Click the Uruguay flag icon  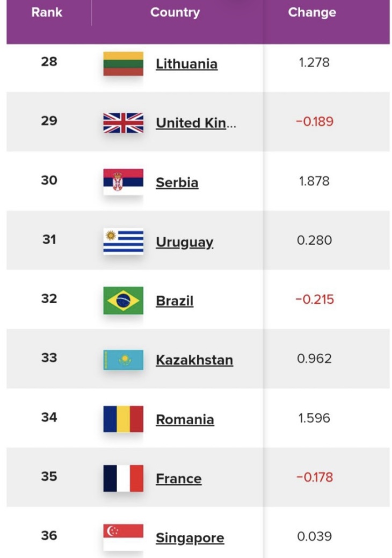click(x=123, y=241)
